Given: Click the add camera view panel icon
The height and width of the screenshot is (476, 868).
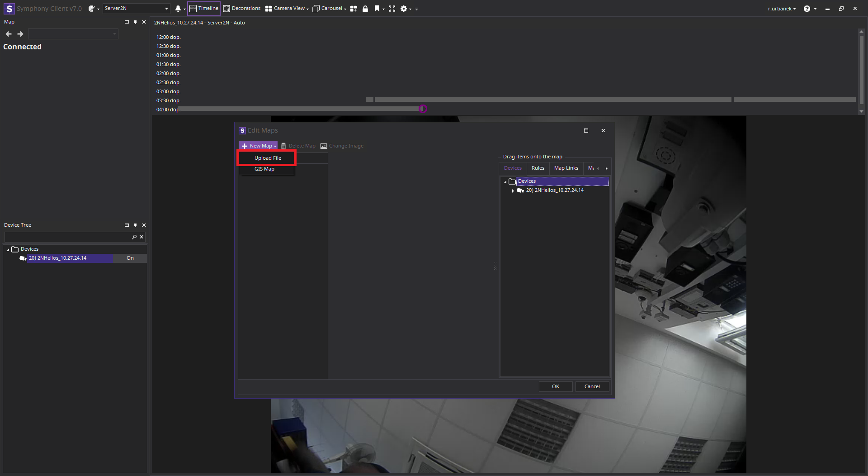Looking at the screenshot, I should click(x=354, y=9).
